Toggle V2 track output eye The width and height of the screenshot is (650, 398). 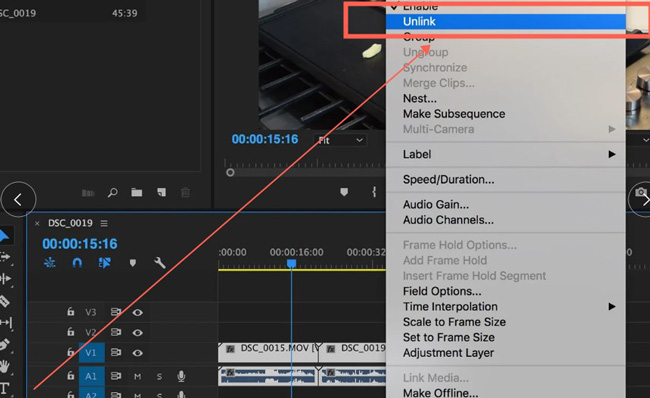click(x=138, y=332)
